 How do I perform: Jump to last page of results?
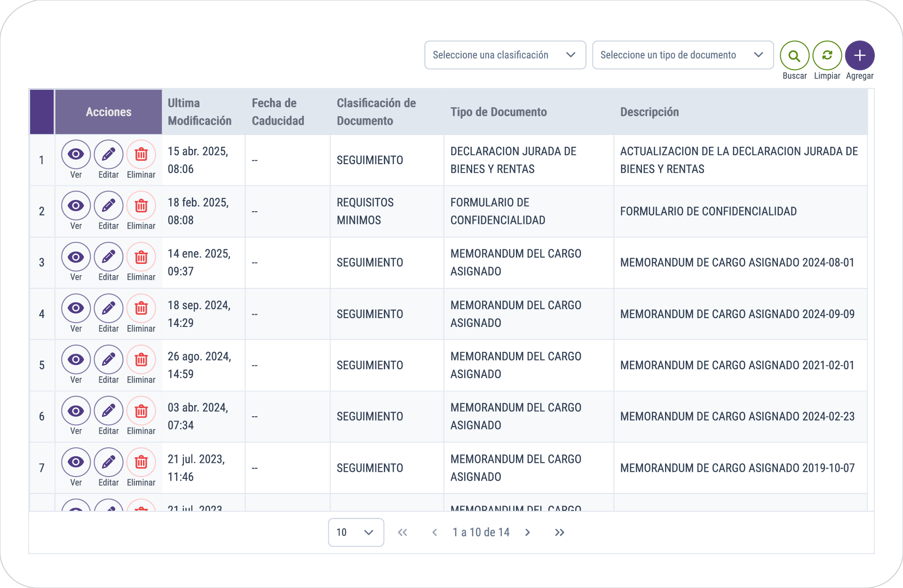(559, 532)
